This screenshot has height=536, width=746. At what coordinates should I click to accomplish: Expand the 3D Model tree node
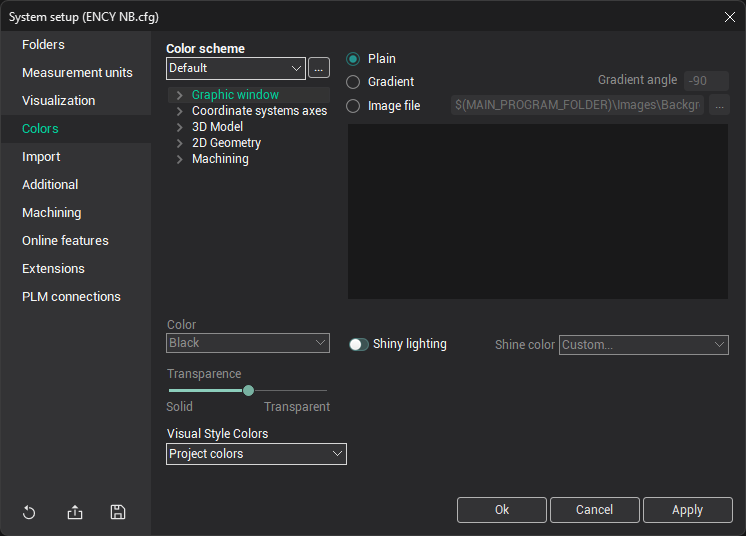(x=179, y=127)
